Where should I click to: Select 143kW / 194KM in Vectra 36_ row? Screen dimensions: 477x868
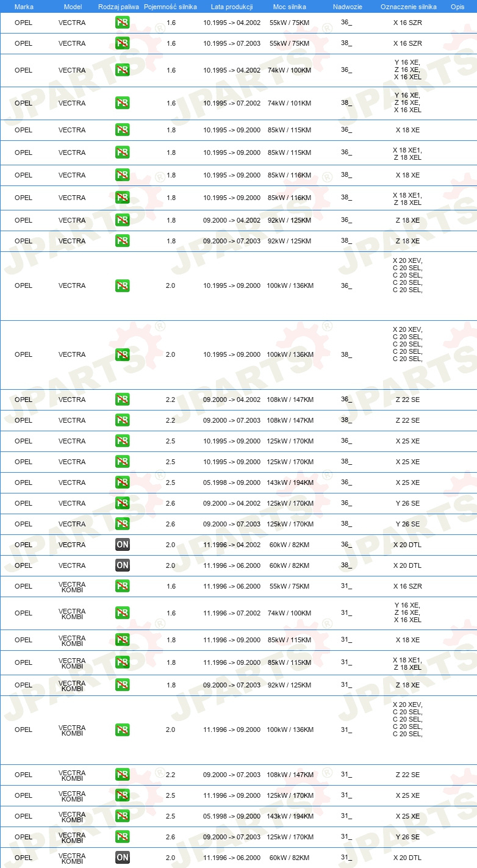coord(289,482)
